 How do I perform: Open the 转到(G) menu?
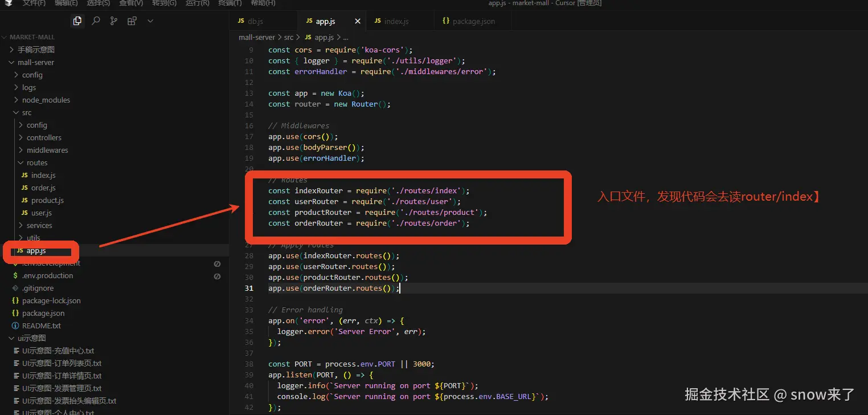pyautogui.click(x=164, y=3)
